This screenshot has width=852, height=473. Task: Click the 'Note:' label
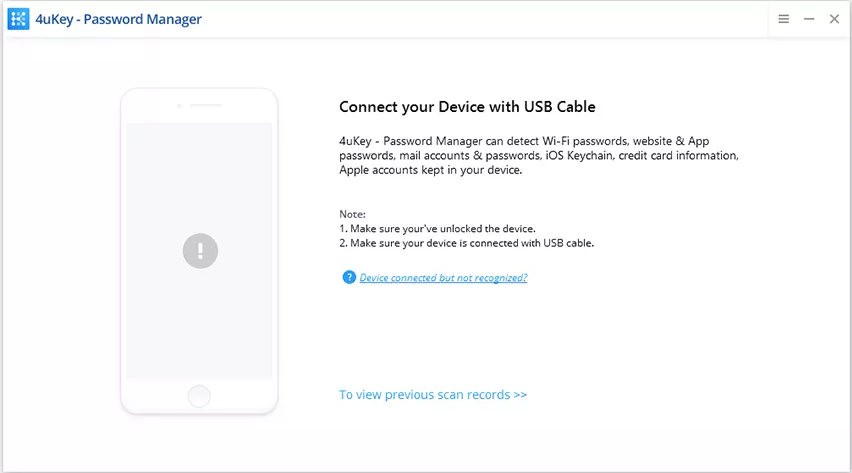click(353, 214)
